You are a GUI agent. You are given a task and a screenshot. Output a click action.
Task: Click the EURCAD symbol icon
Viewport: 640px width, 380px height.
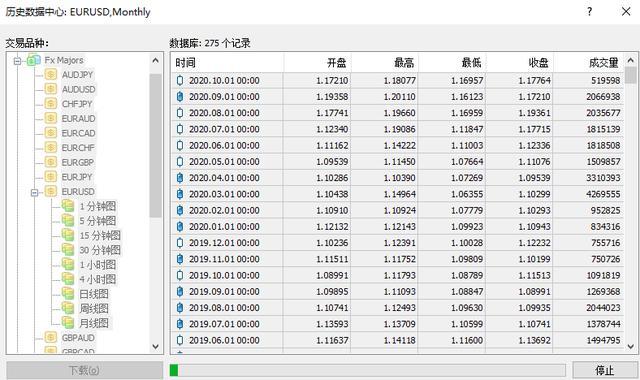[51, 133]
